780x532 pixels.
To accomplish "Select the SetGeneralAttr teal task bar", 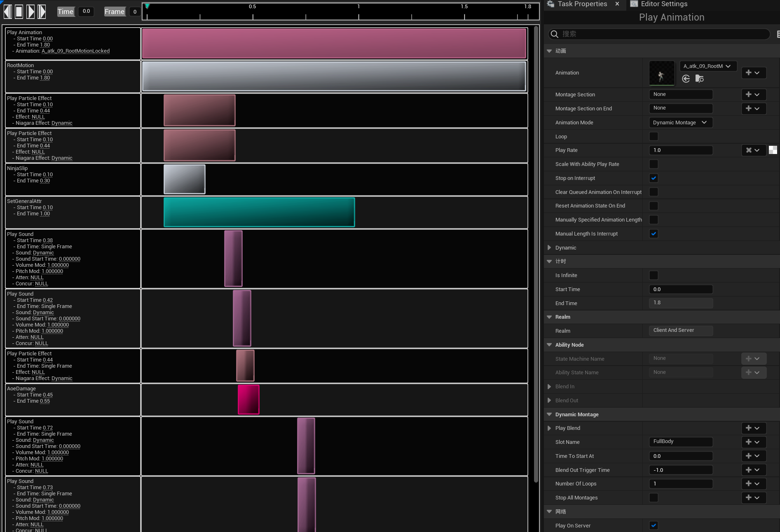I will tap(259, 212).
